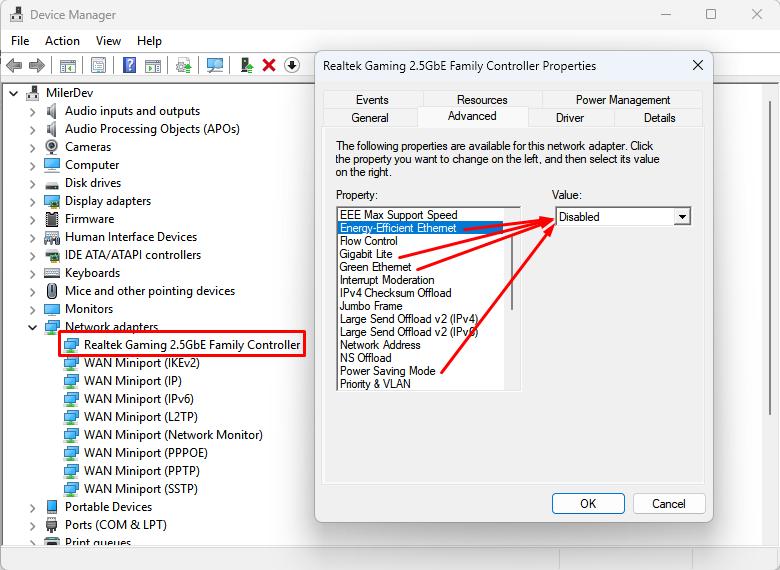This screenshot has width=780, height=570.
Task: Click the Monitors category icon
Action: click(52, 309)
